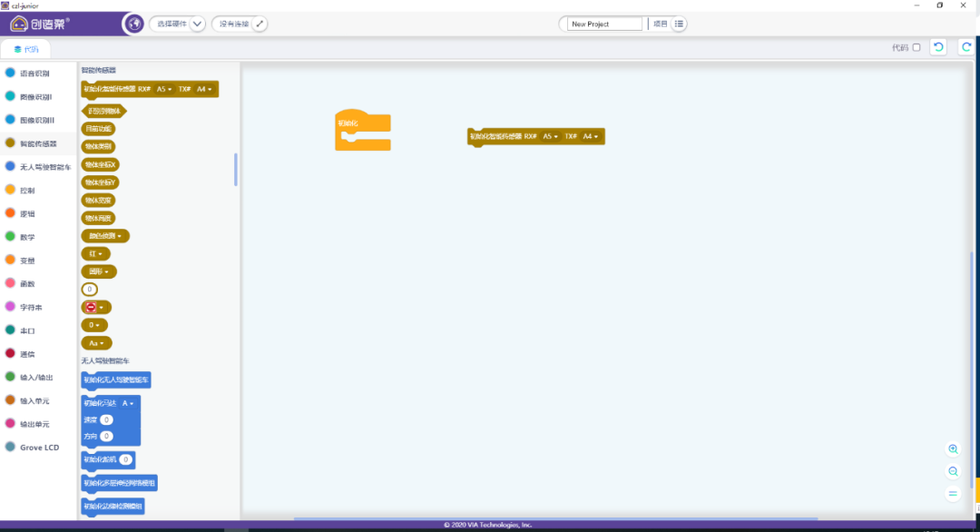Click the undo arrow icon
The width and height of the screenshot is (980, 532).
[x=938, y=47]
